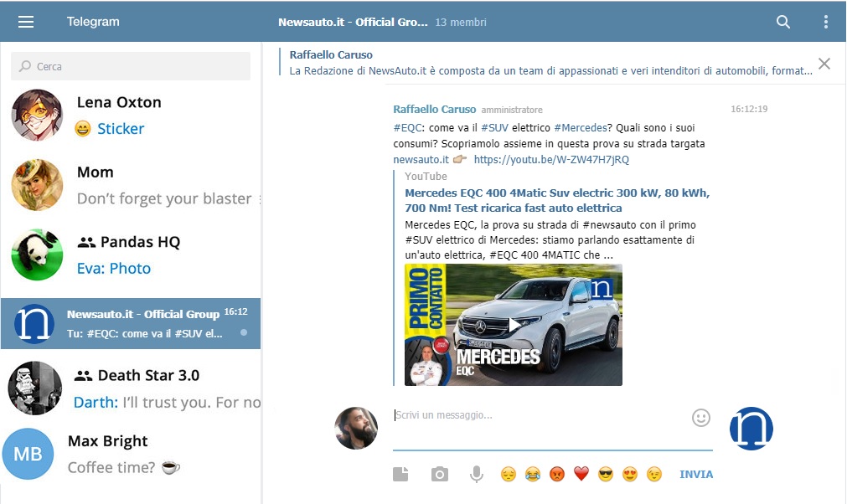The height and width of the screenshot is (504, 847).
Task: Click the Scrivi un messaggio input field
Action: coord(540,415)
